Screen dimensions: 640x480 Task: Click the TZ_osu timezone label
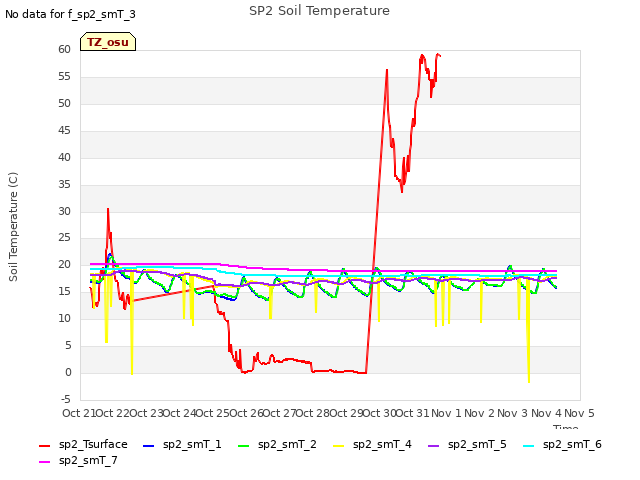(x=108, y=42)
